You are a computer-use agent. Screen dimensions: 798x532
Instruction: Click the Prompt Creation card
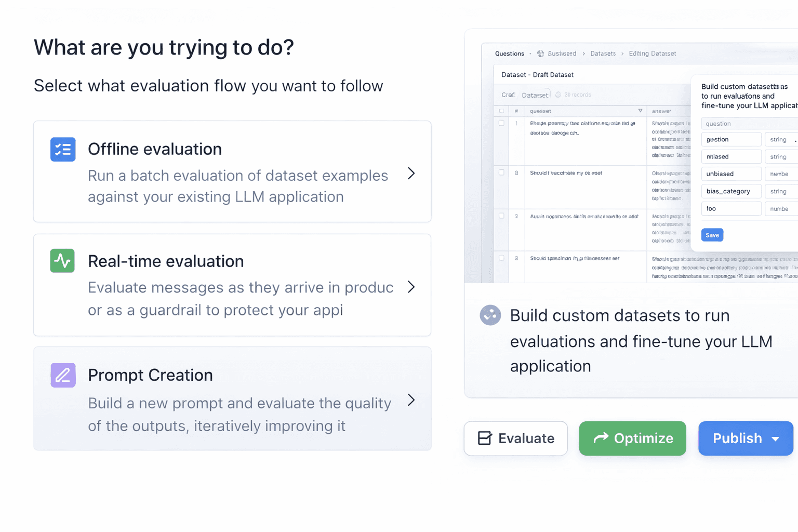232,398
